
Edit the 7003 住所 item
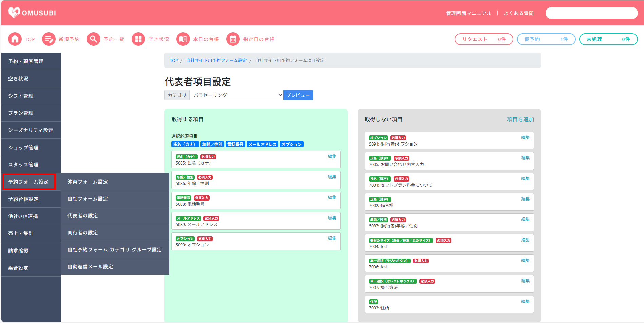tap(525, 301)
